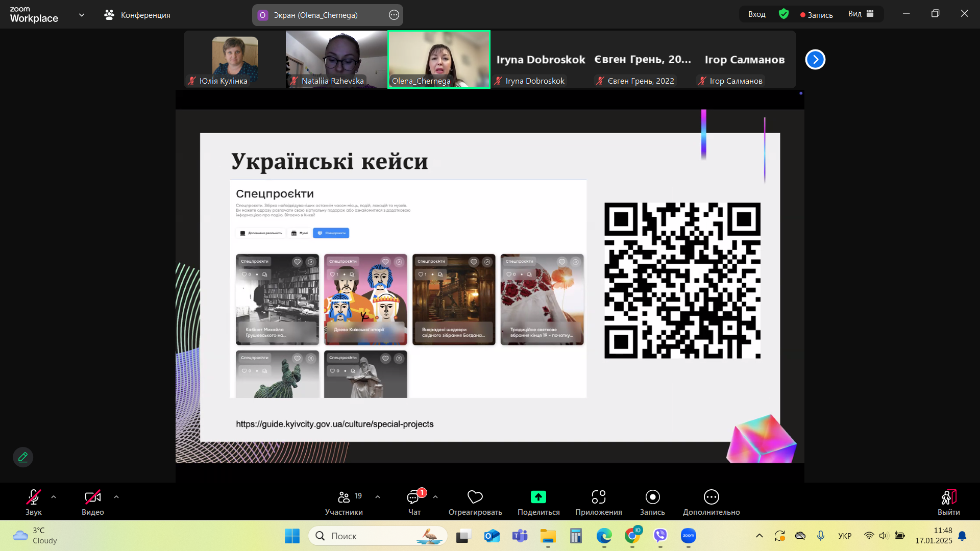Show hidden system tray icons chevron
This screenshot has height=551, width=980.
[759, 536]
